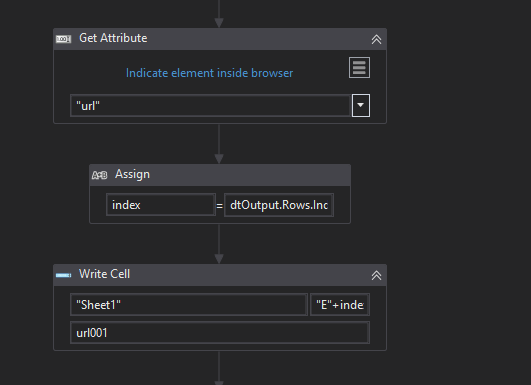Click the "Sheet1" sheet name field
The height and width of the screenshot is (385, 531).
pos(189,304)
